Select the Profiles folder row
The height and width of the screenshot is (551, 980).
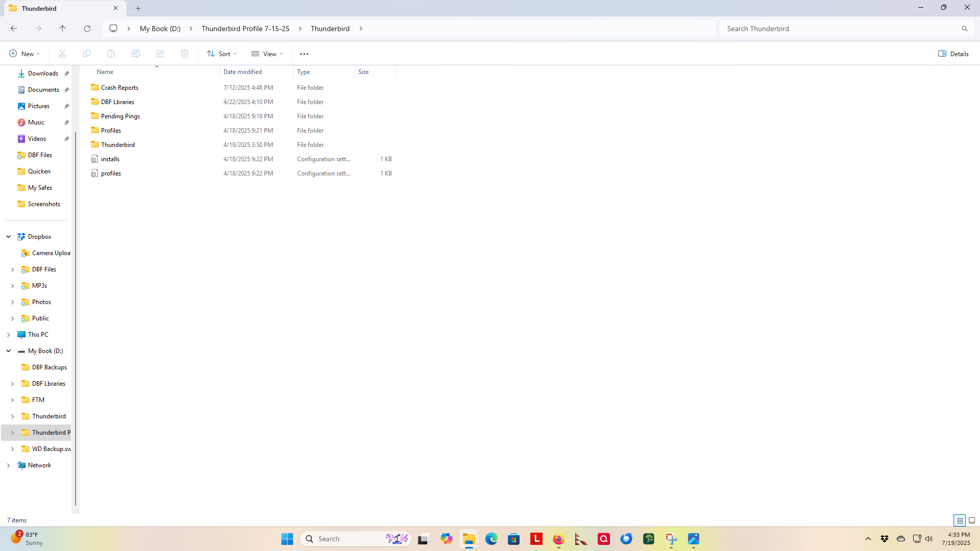tap(242, 131)
